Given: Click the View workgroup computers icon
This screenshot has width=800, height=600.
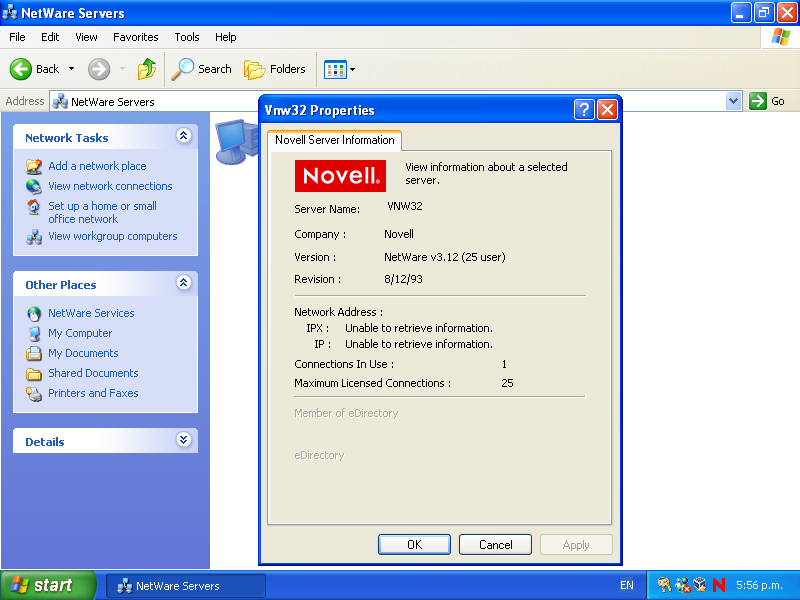Looking at the screenshot, I should (x=34, y=237).
